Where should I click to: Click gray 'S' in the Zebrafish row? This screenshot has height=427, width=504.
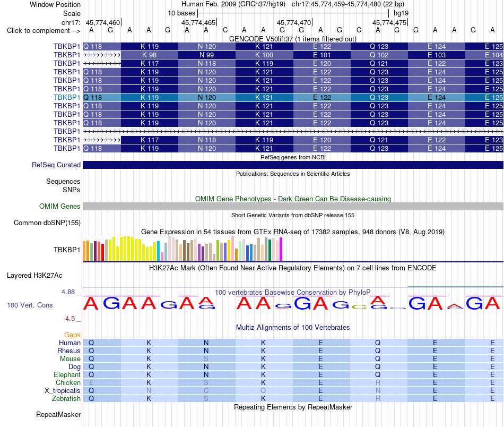pos(206,398)
